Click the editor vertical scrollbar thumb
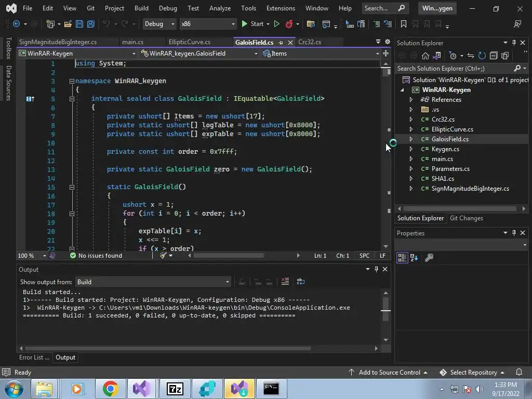 (x=386, y=72)
